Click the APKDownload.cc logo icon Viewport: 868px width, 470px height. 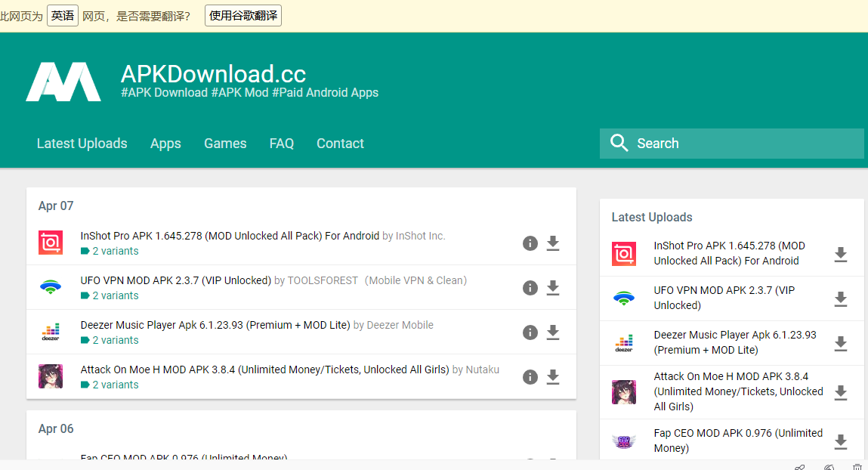[63, 82]
